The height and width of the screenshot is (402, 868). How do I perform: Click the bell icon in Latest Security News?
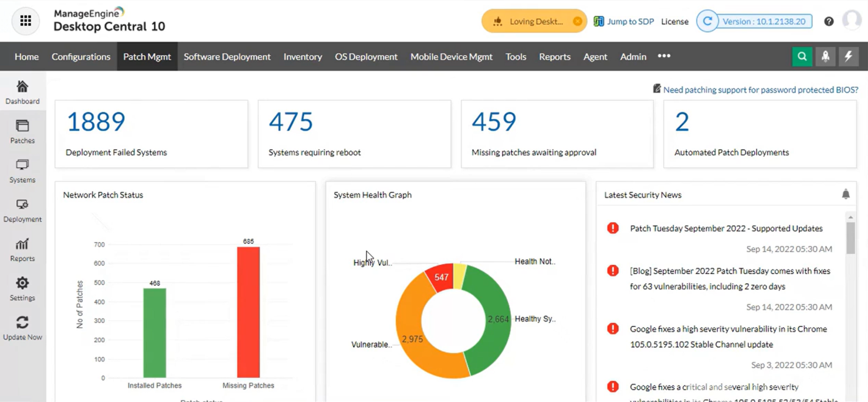click(846, 194)
